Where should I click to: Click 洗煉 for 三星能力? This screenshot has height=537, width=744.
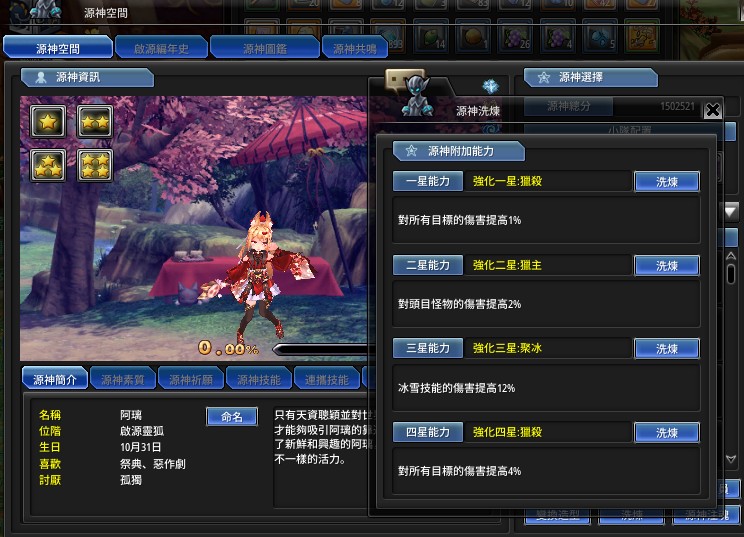(667, 348)
